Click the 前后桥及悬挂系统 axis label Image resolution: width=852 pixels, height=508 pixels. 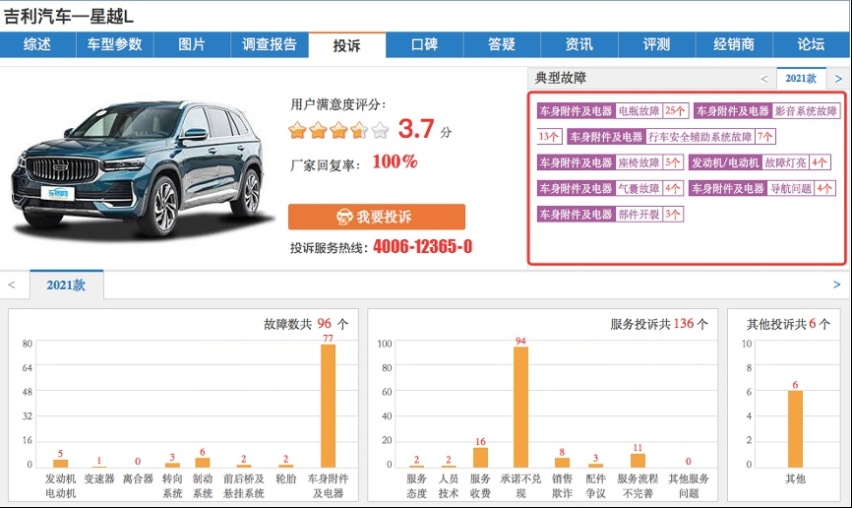(243, 486)
